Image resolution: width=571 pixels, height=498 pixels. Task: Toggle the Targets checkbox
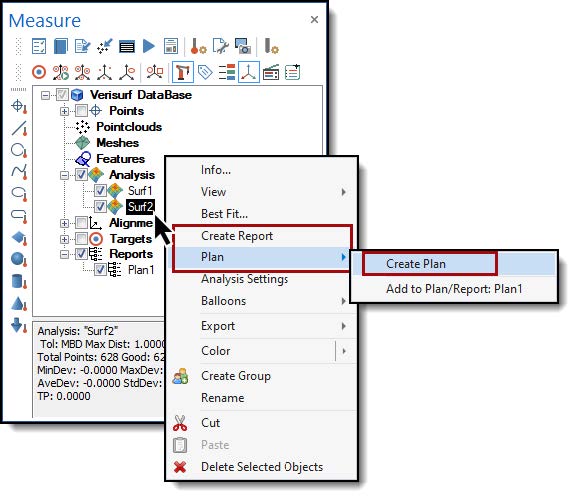point(81,239)
